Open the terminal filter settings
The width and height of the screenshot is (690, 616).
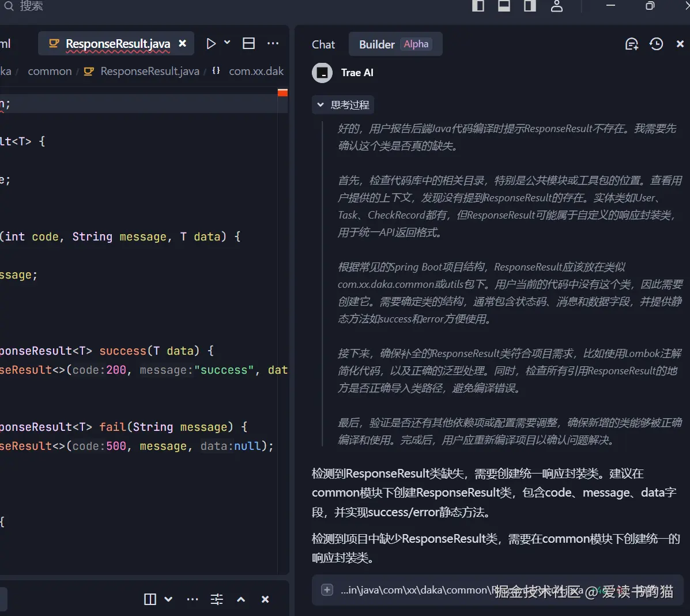point(216,599)
